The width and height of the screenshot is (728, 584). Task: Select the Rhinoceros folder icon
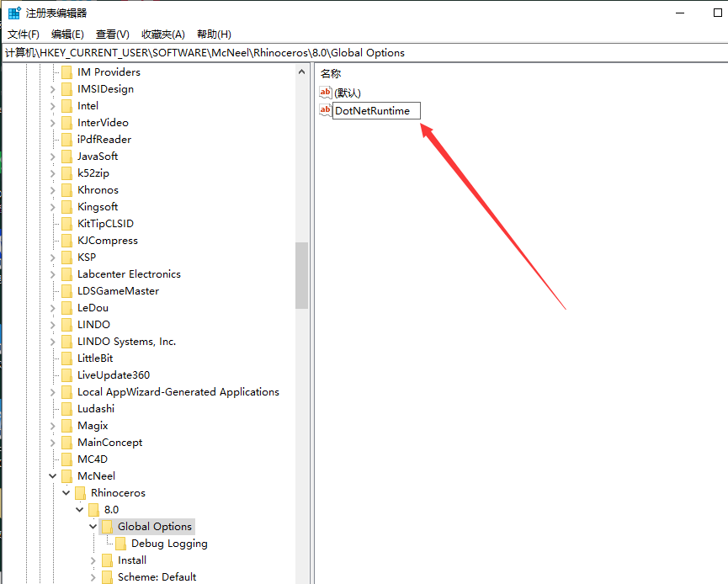click(80, 492)
